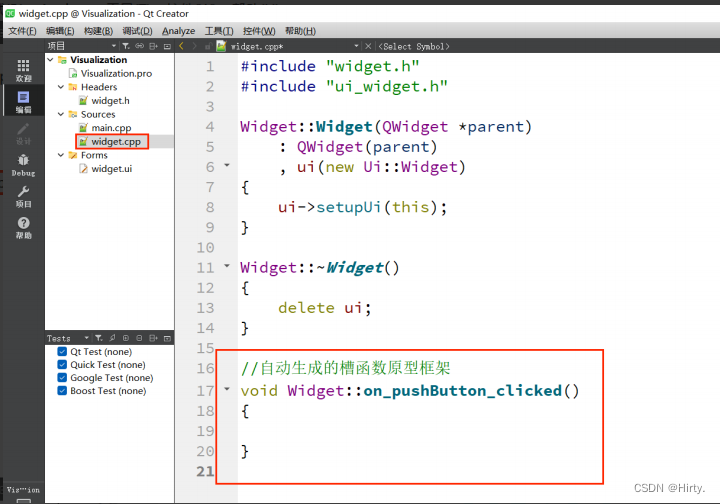Open the Select Symbol dropdown

click(414, 46)
